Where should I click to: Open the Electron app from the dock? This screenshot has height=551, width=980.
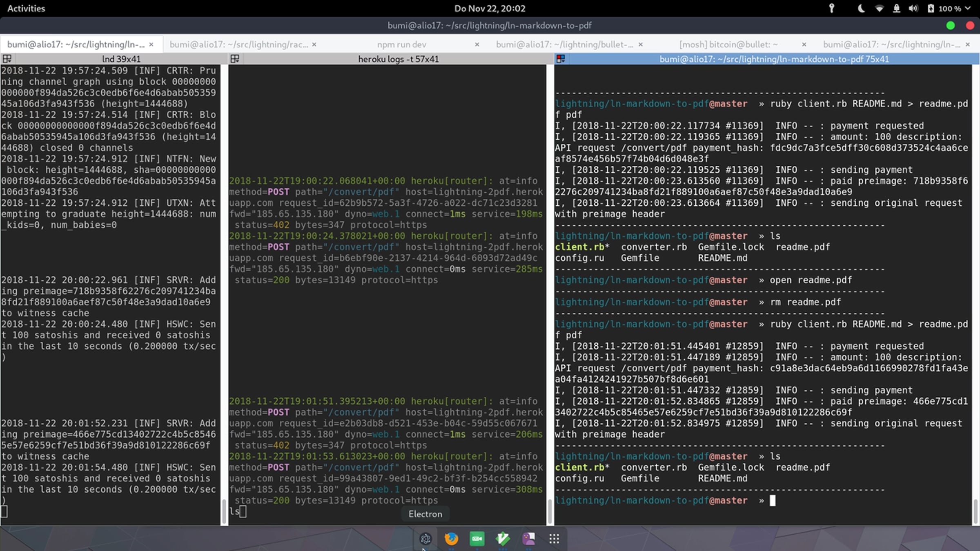tap(425, 539)
